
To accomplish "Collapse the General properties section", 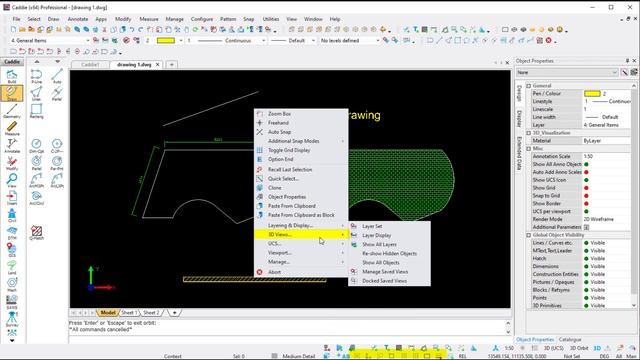I will 529,86.
